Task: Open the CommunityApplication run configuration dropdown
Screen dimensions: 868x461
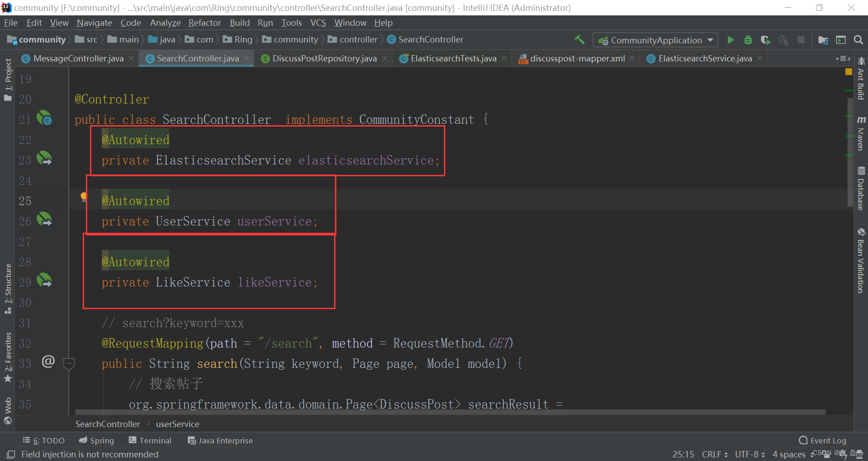Action: pos(655,40)
